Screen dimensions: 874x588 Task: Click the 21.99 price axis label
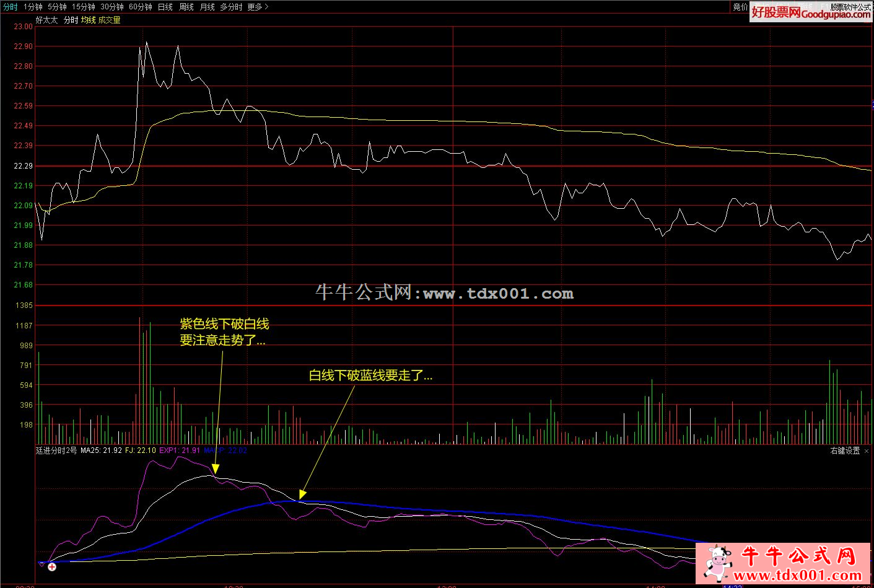[23, 226]
